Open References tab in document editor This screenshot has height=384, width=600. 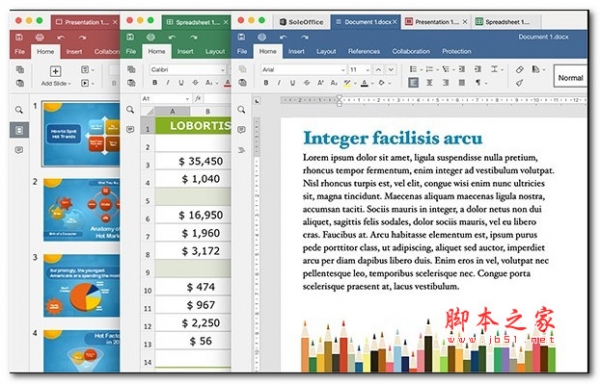click(x=364, y=51)
